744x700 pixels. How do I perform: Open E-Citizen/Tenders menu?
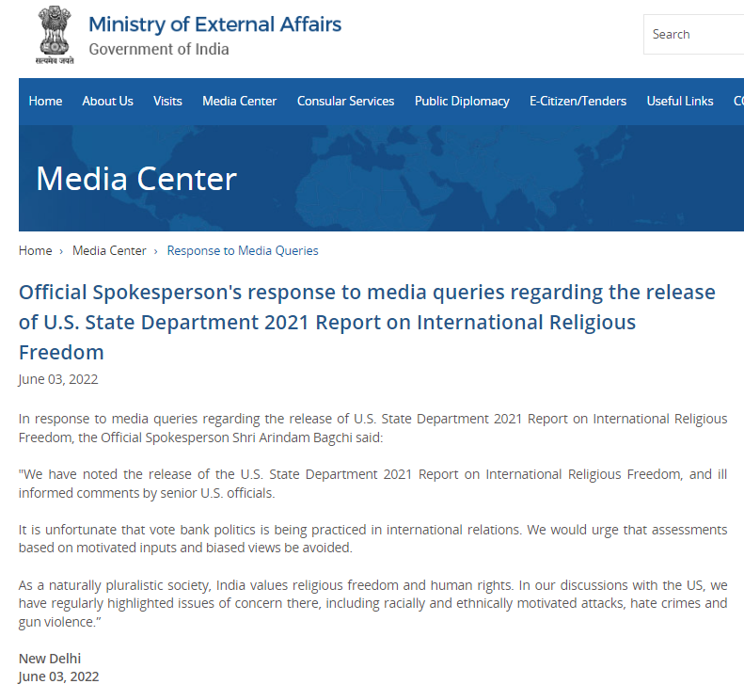click(578, 101)
